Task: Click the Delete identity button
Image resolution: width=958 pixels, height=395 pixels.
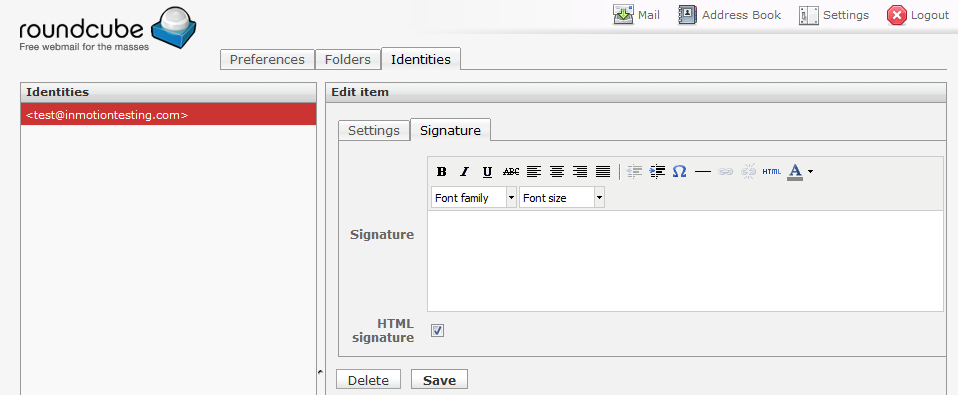Action: (368, 380)
